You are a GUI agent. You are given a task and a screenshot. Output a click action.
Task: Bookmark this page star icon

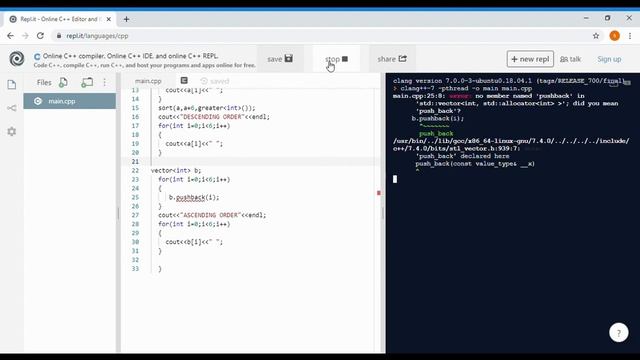click(x=596, y=36)
